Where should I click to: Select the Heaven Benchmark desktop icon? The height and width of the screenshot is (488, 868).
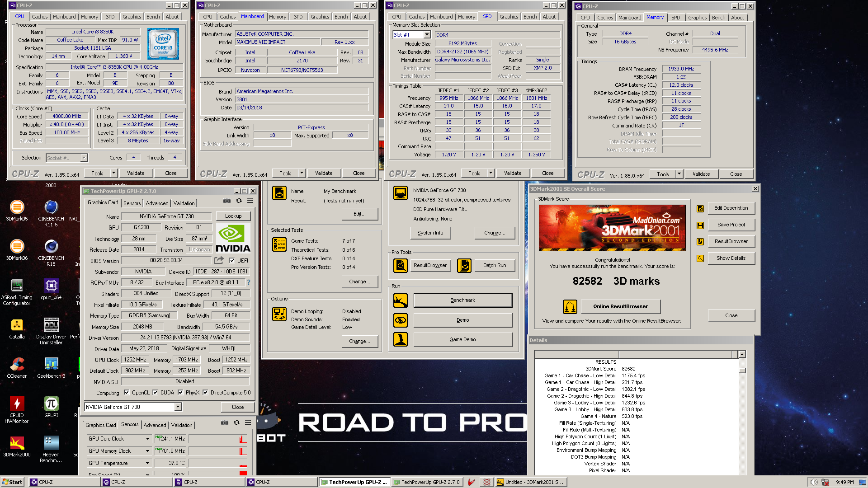click(x=51, y=450)
